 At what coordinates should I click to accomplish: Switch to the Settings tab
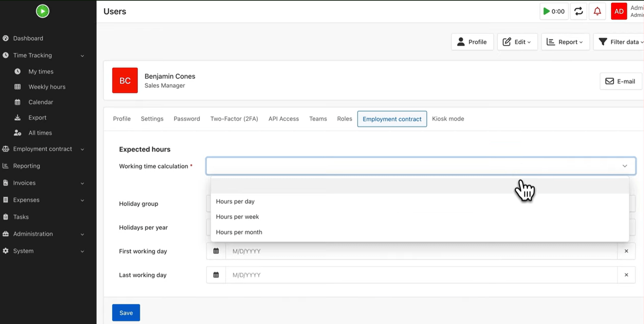point(152,119)
